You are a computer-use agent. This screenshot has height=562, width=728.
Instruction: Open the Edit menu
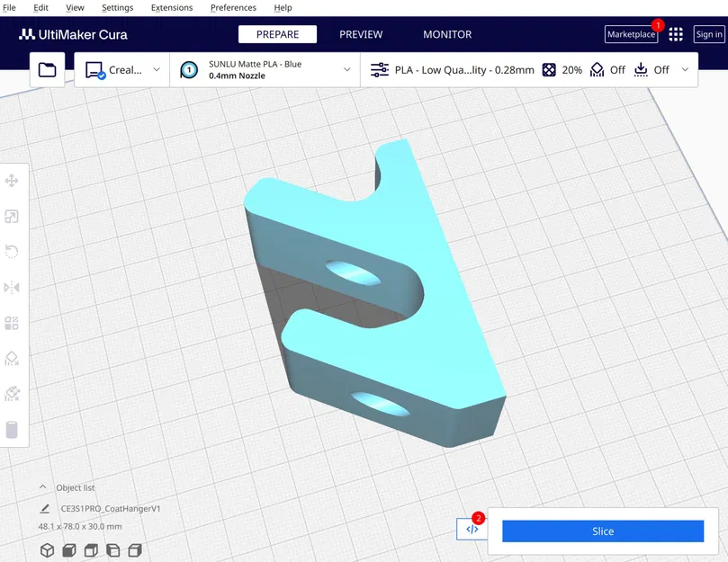point(40,7)
